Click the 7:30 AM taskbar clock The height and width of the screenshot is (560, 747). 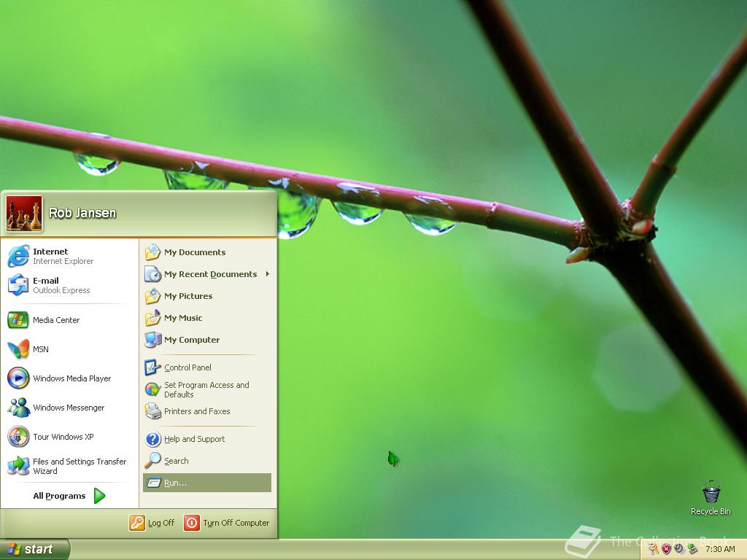pos(720,549)
